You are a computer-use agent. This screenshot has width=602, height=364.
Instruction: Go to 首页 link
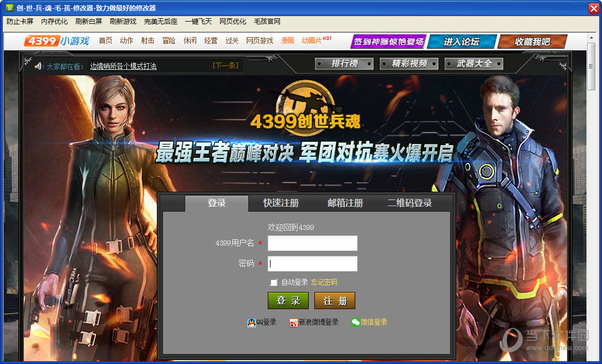(105, 40)
